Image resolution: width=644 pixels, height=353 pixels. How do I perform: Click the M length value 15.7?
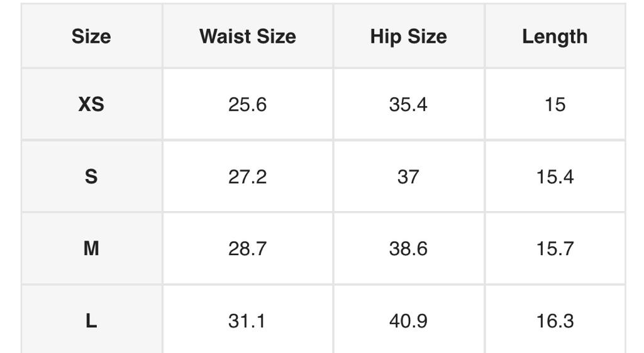pyautogui.click(x=555, y=249)
